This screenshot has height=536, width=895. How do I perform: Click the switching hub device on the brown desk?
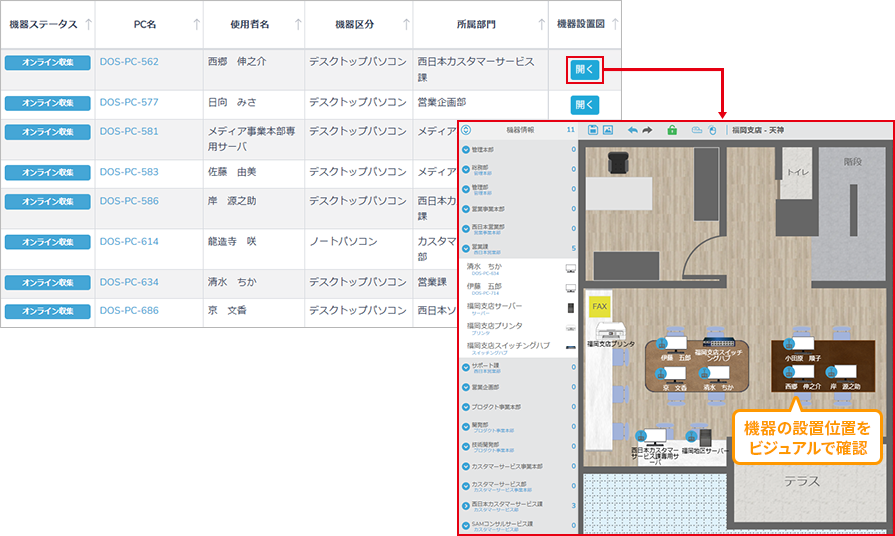coord(718,342)
